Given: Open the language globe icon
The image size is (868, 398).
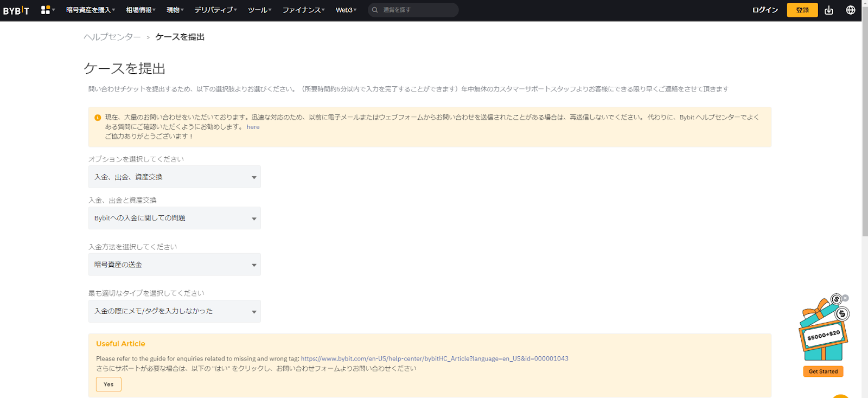Looking at the screenshot, I should click(851, 10).
